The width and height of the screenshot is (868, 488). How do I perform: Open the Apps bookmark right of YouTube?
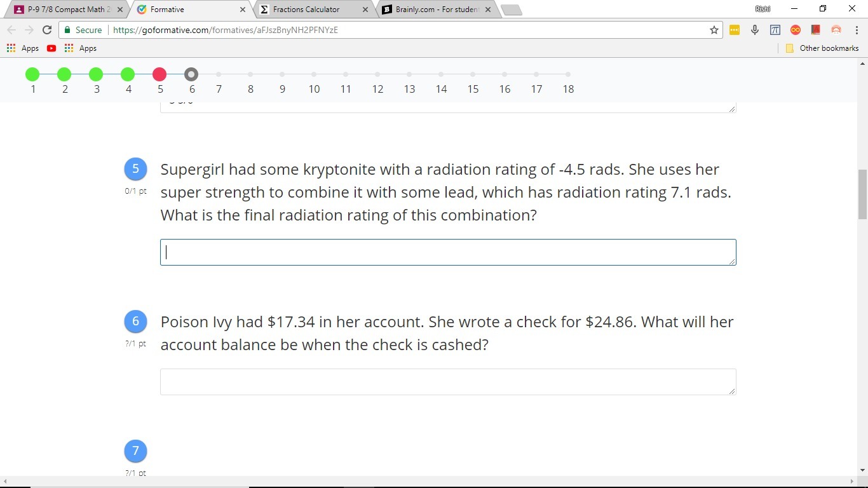[x=81, y=48]
